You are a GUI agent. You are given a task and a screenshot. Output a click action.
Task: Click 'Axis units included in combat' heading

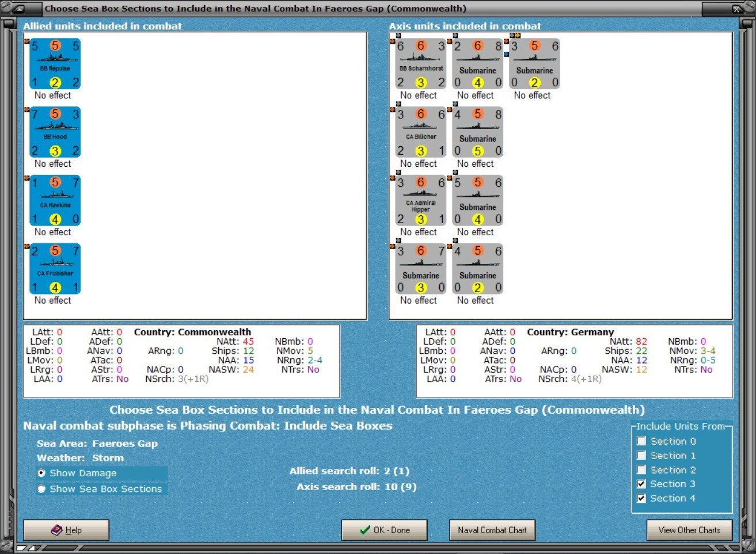point(465,26)
